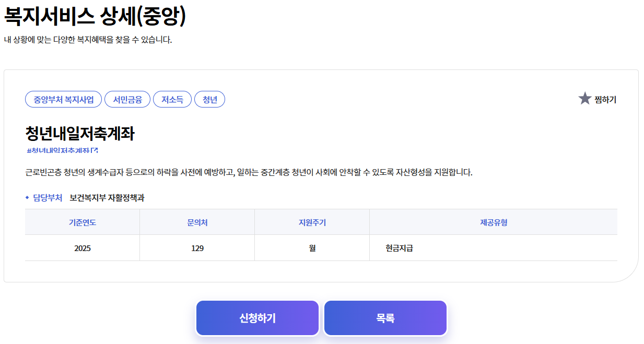Click the 지원주기 table header
This screenshot has height=344, width=644.
click(311, 221)
